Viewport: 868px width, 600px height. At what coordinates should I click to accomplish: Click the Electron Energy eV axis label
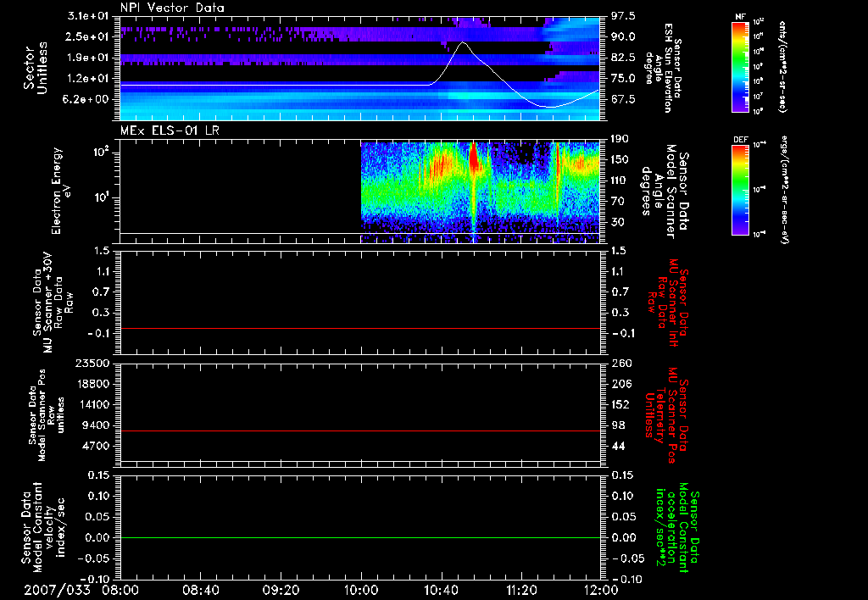(x=57, y=191)
